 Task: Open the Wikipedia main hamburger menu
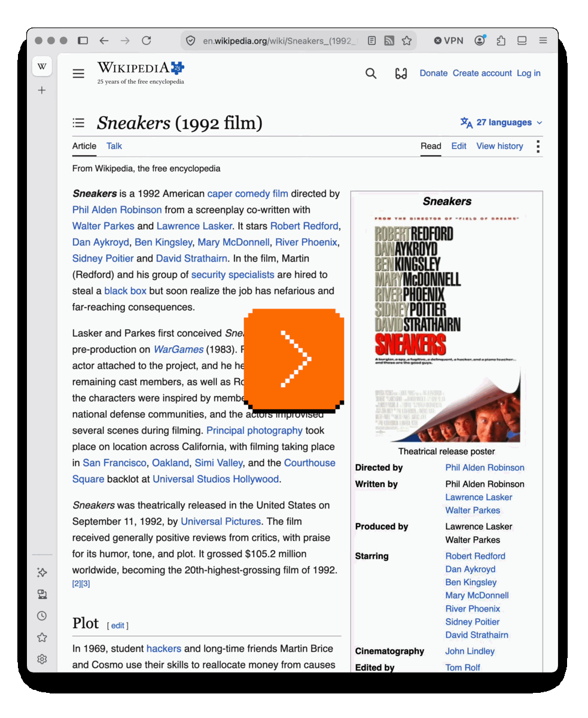point(78,74)
